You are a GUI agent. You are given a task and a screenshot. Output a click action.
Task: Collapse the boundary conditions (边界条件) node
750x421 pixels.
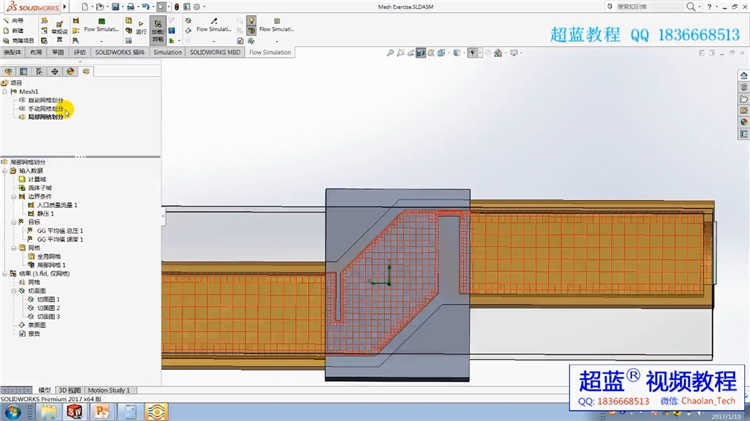(13, 197)
